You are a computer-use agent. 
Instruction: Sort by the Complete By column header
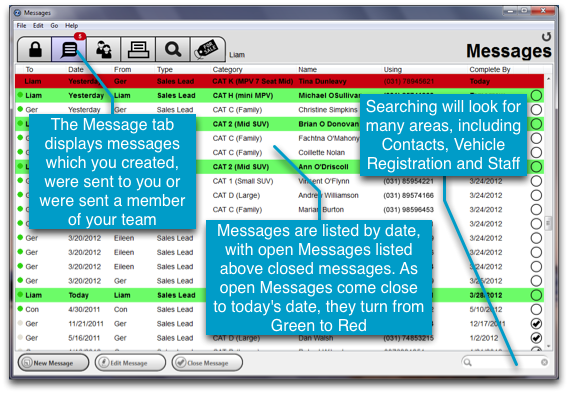click(x=490, y=69)
